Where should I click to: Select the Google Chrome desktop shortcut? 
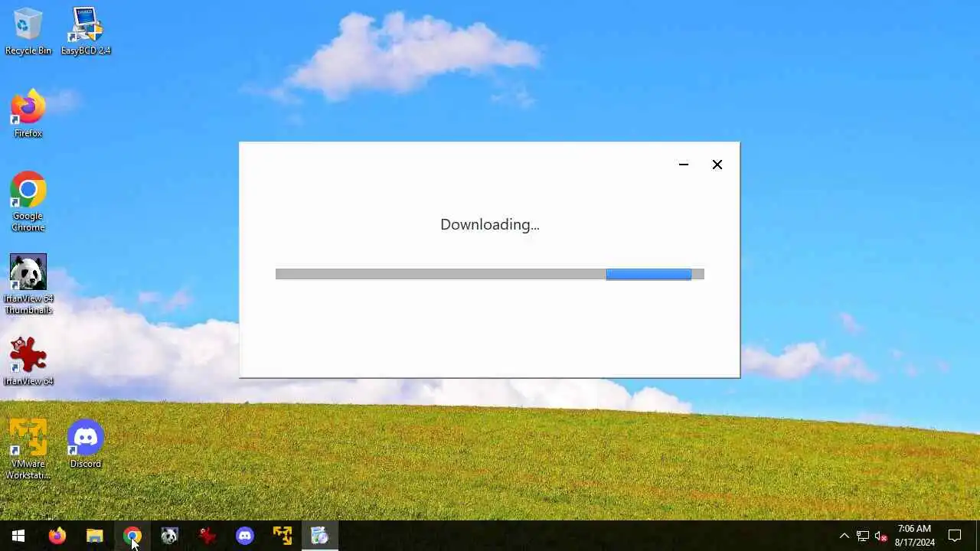point(28,202)
